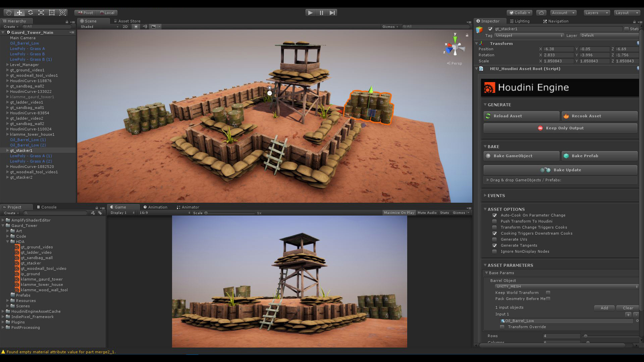Toggle scene view lighting icon
This screenshot has width=644, height=362.
pos(136,26)
